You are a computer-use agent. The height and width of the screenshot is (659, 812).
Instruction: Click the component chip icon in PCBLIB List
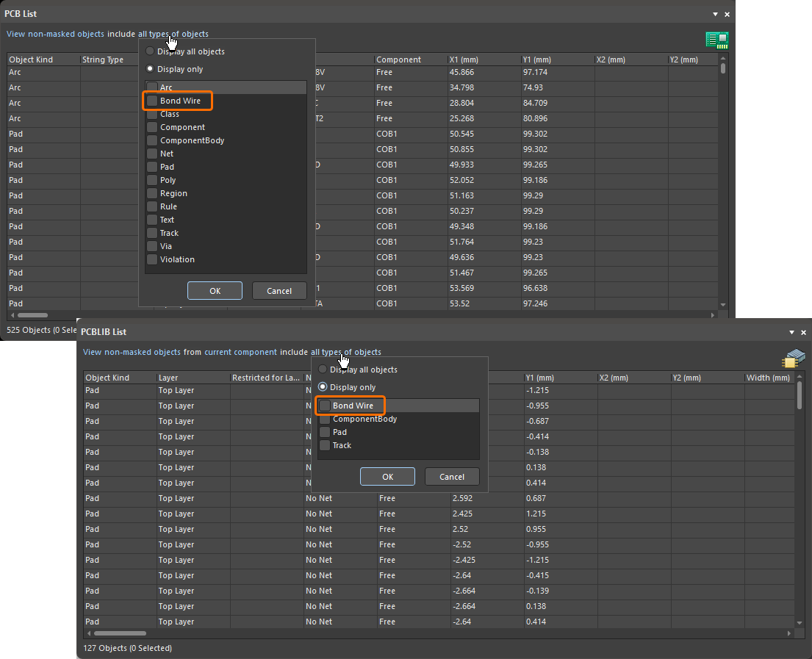tap(792, 359)
